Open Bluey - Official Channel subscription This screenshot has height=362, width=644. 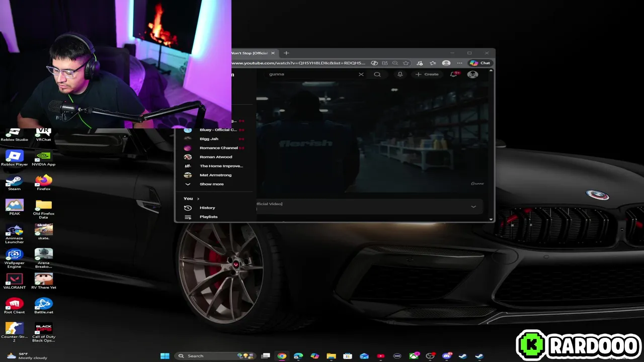pos(214,130)
